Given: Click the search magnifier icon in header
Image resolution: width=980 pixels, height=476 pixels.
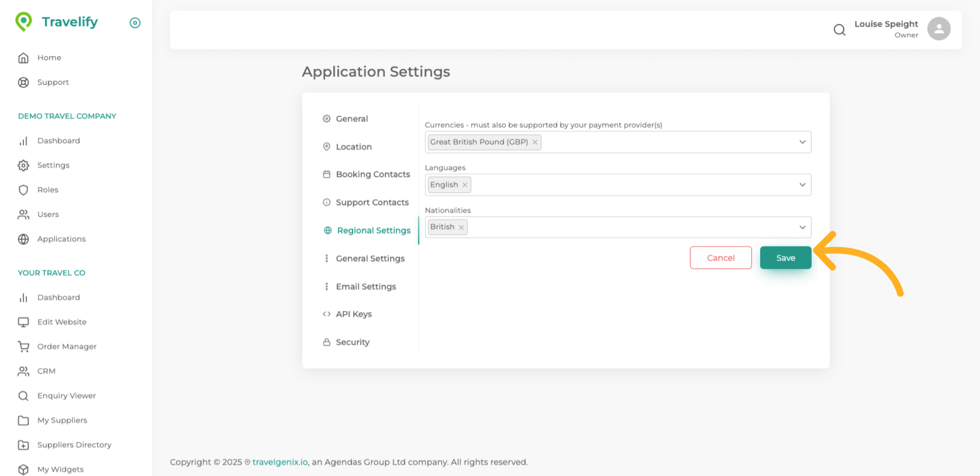Looking at the screenshot, I should (x=839, y=30).
